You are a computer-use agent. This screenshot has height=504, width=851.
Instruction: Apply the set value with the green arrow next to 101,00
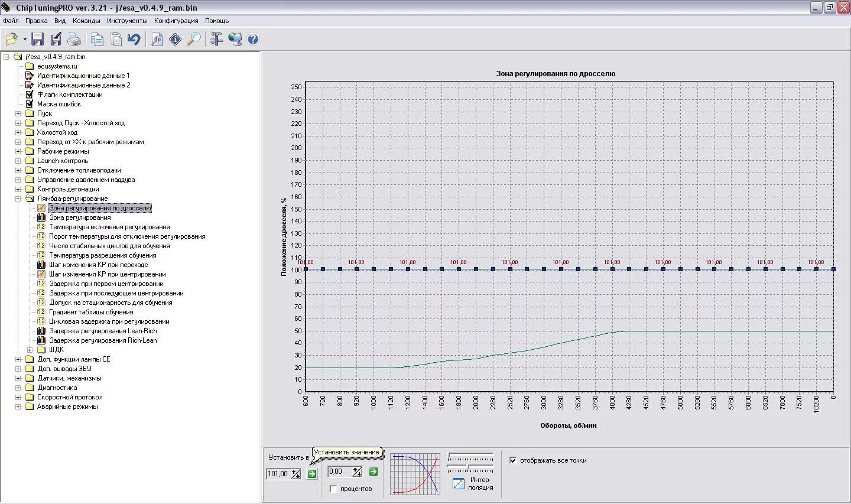(x=312, y=474)
